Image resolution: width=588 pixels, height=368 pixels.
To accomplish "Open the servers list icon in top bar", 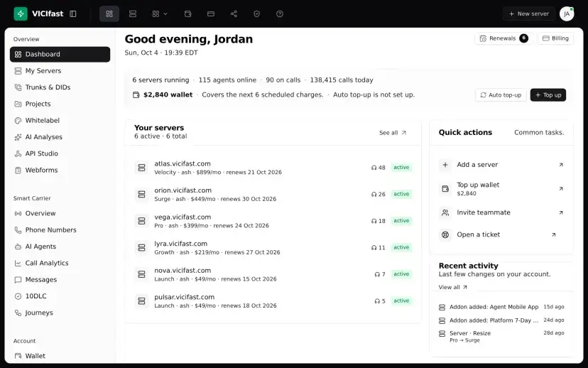I will [x=132, y=14].
